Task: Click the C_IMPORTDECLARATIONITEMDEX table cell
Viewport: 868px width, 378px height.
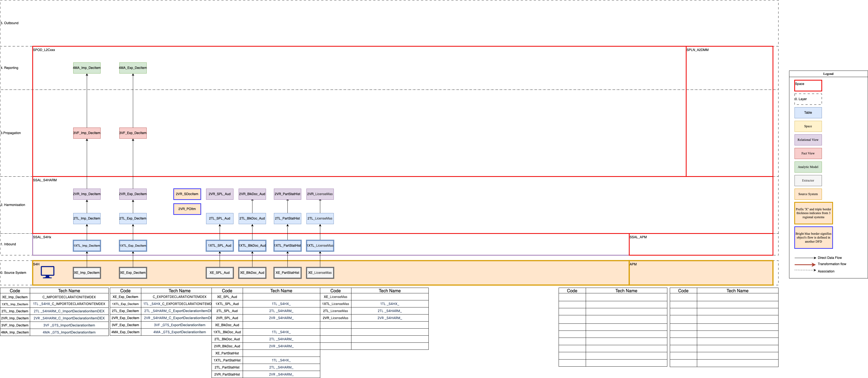Action: click(x=69, y=297)
